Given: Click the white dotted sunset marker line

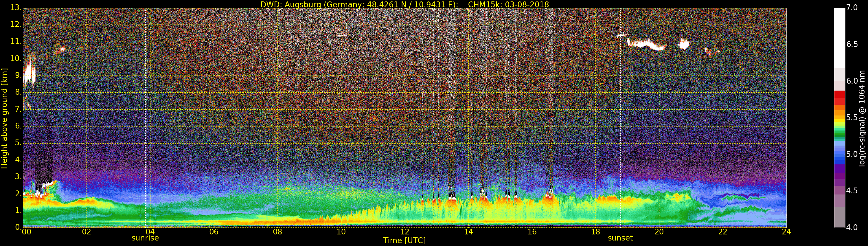Looking at the screenshot, I should (x=620, y=118).
